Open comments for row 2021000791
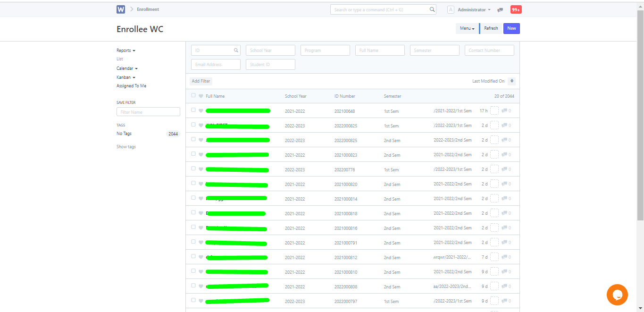 (x=506, y=243)
